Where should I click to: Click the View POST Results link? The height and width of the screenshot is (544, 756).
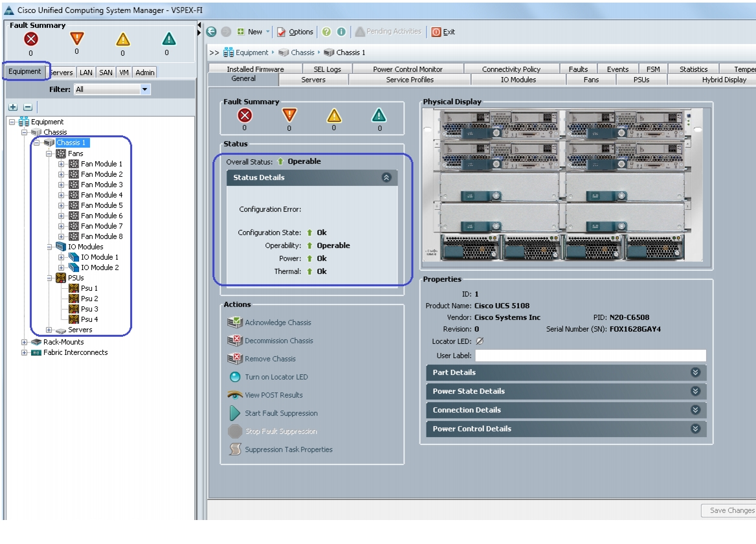pyautogui.click(x=274, y=395)
